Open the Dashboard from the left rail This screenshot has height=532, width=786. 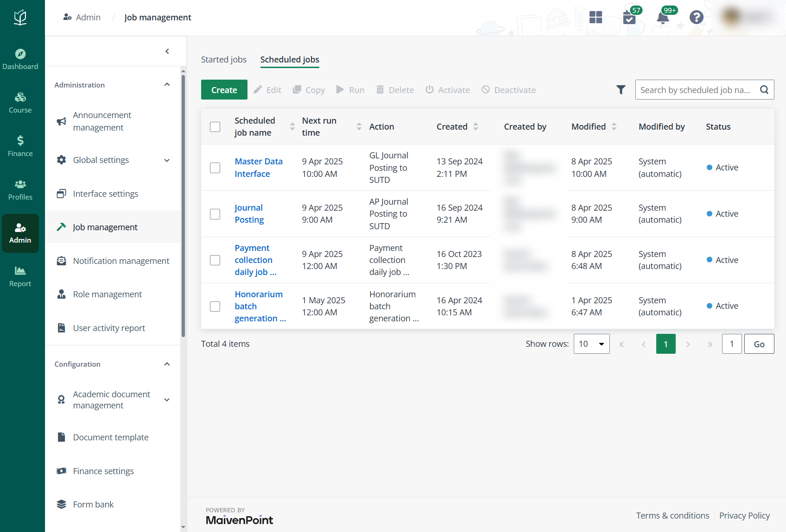(20, 59)
